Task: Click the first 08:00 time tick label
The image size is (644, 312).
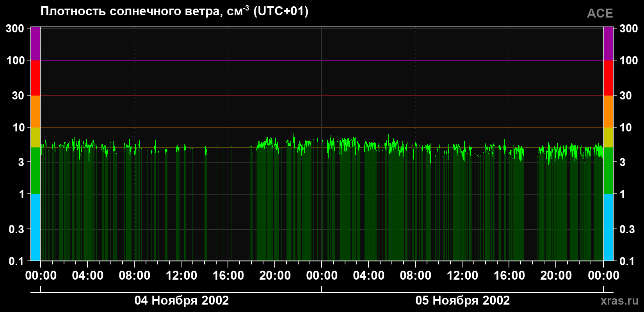Action: pos(135,276)
